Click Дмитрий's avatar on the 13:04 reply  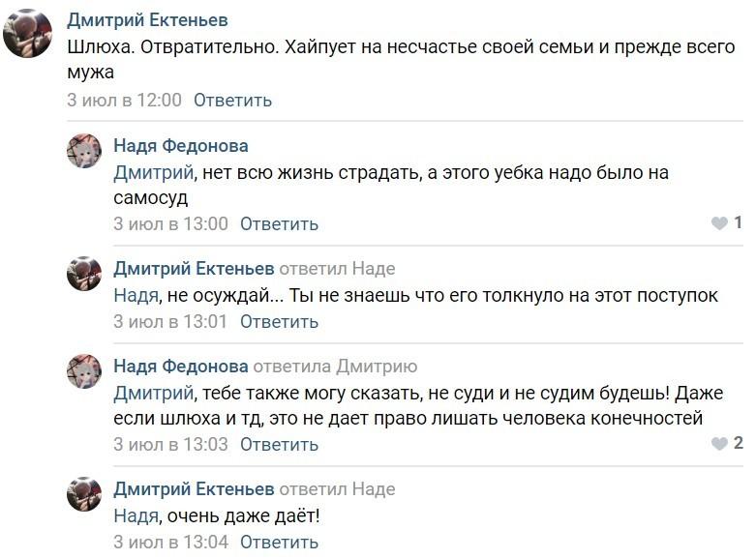coord(84,493)
